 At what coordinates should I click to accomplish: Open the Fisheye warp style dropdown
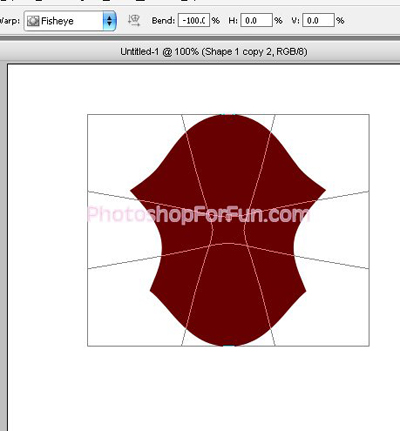(x=70, y=21)
